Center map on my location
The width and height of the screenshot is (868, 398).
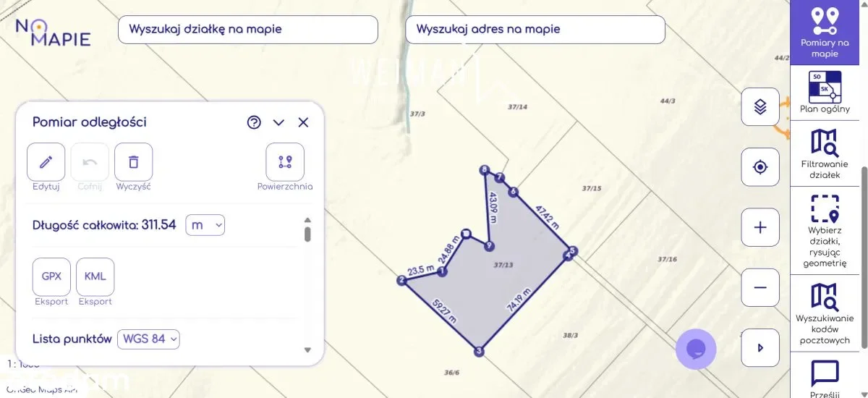tap(760, 167)
